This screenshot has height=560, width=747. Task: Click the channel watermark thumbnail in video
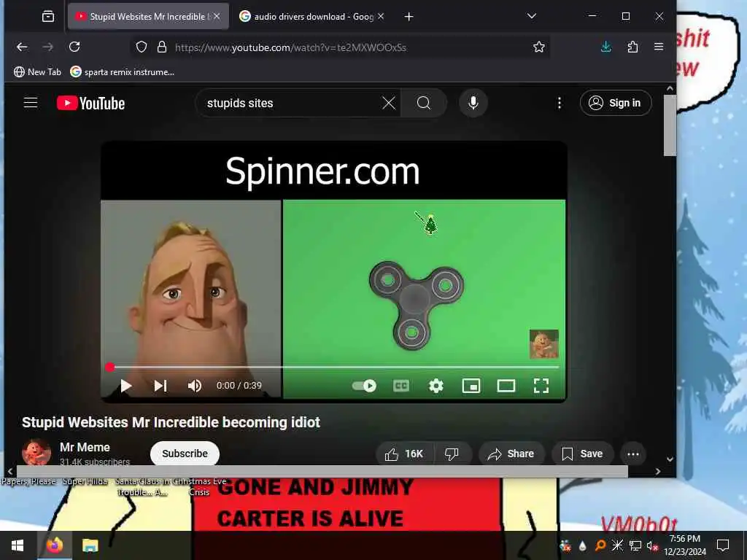(x=544, y=343)
